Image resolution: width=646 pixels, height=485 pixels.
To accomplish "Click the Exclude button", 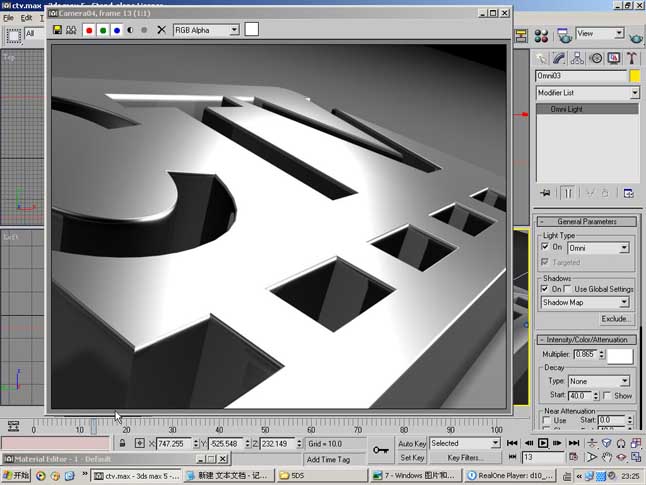I will 614,319.
